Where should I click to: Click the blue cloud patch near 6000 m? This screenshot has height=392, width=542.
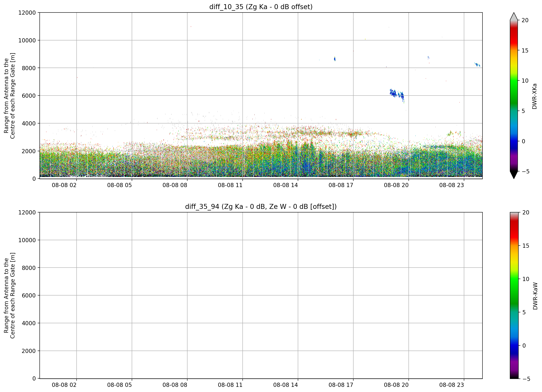[397, 95]
